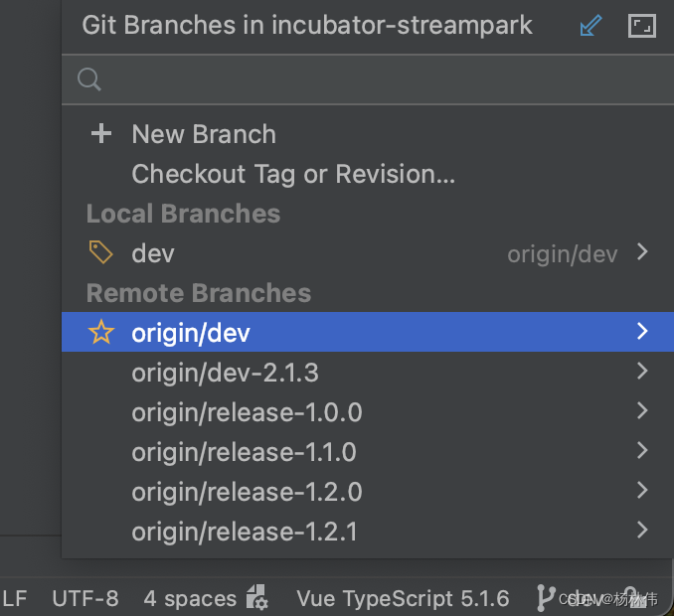Select origin/release-1.2.1 branch
This screenshot has height=616, width=674.
pyautogui.click(x=368, y=532)
